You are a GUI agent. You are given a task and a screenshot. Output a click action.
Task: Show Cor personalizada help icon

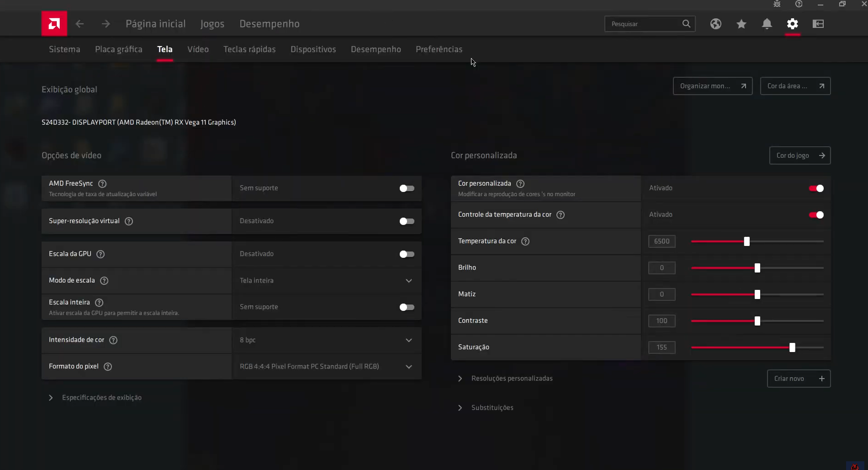[520, 184]
